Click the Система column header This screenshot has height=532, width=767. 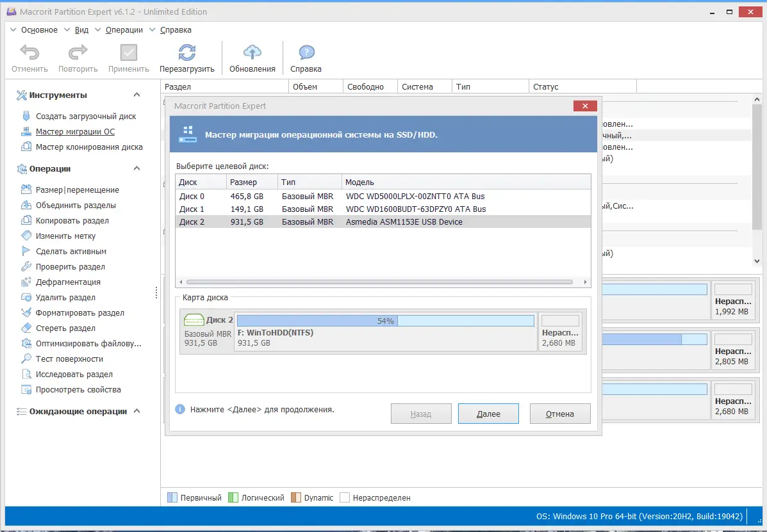point(425,86)
